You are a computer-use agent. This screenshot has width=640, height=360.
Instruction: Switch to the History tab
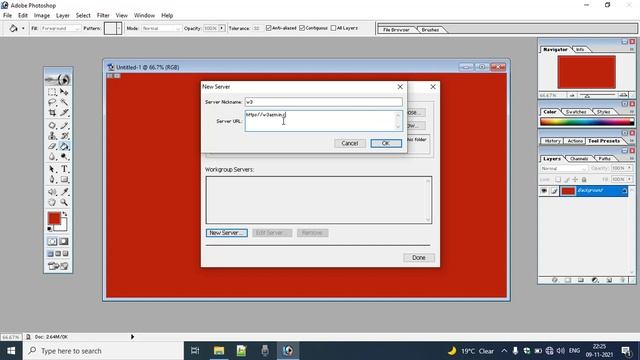point(552,141)
